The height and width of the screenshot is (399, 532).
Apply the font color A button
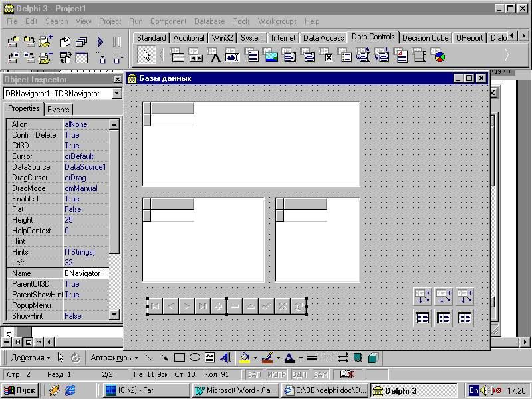coord(289,358)
